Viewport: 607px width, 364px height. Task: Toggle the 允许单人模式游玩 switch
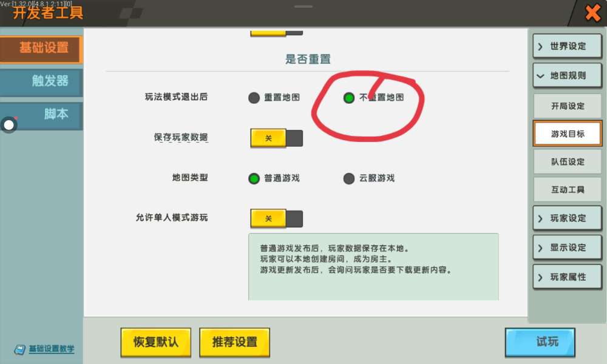click(x=276, y=218)
